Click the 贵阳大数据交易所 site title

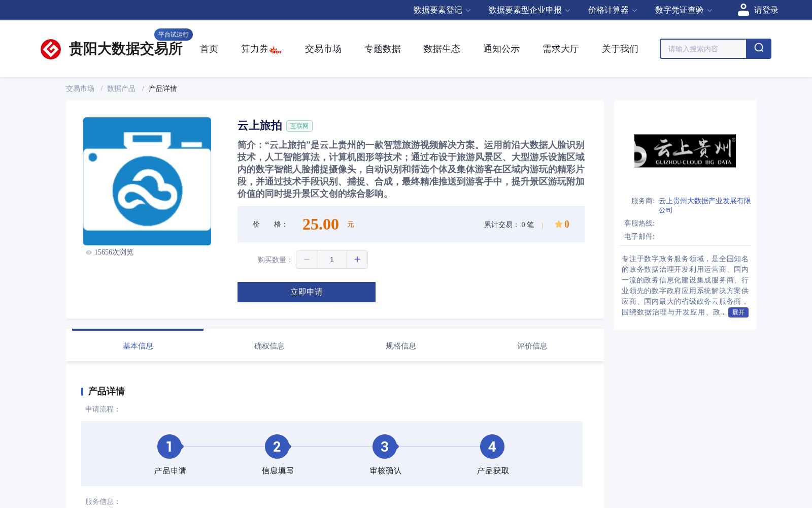click(125, 49)
